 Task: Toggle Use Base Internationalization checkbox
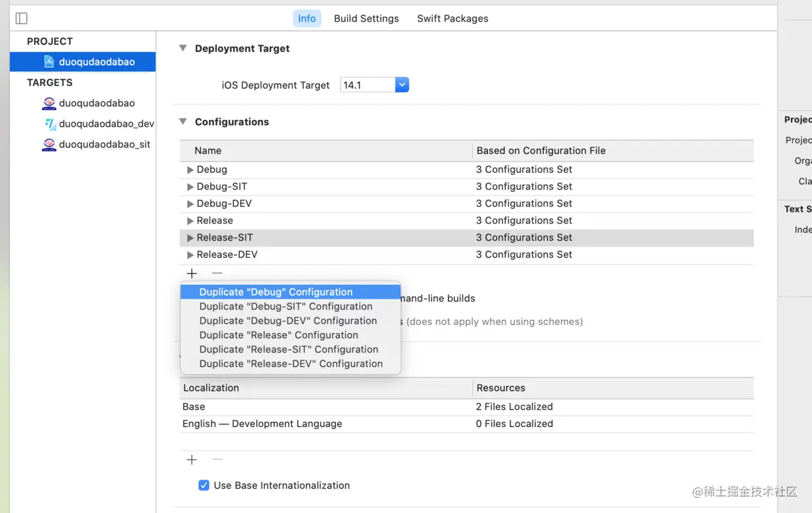click(x=204, y=485)
